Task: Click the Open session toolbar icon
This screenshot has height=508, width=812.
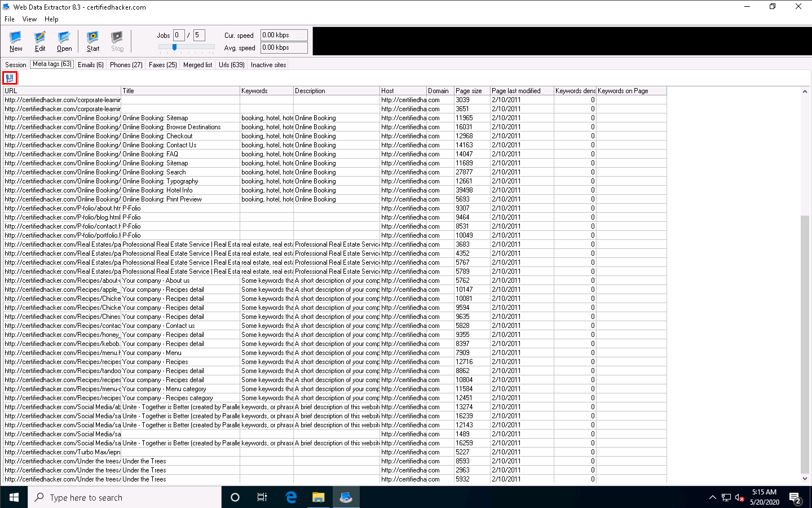Action: tap(64, 42)
